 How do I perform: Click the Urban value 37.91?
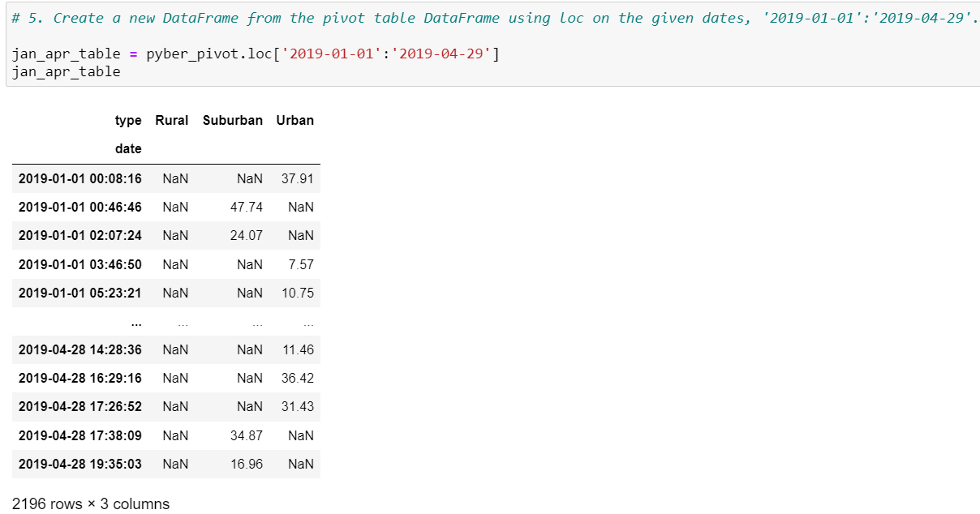(298, 178)
